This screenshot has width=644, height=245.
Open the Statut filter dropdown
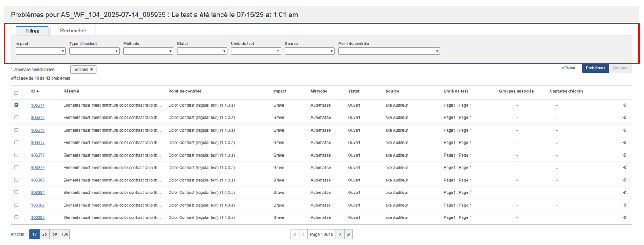(x=202, y=51)
